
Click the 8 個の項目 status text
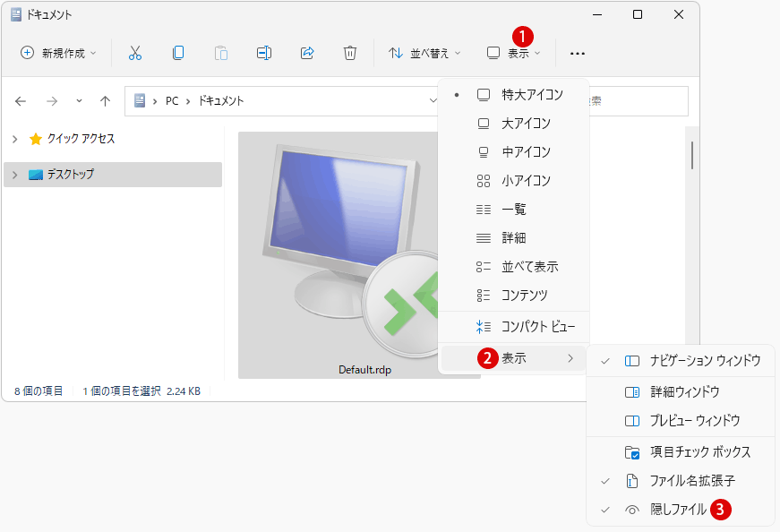(x=39, y=391)
